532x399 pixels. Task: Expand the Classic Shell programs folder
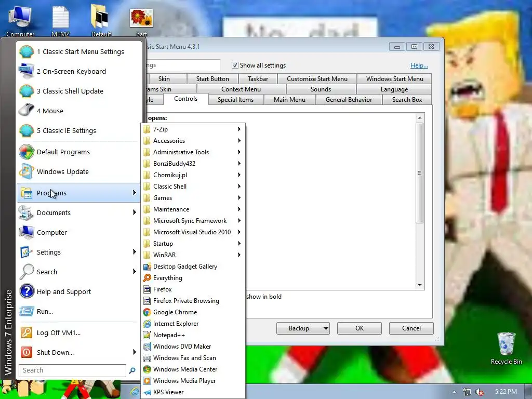click(x=193, y=187)
